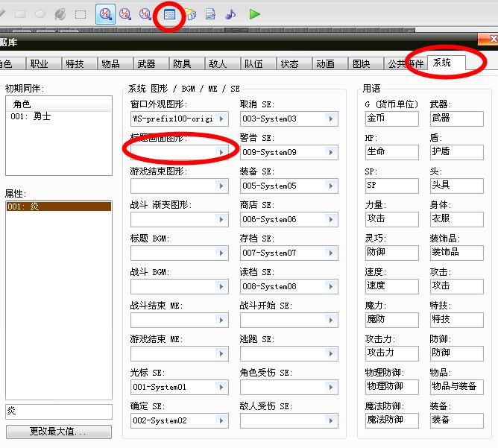Open the 商店 SE picker arrow
498x448 pixels.
[331, 219]
